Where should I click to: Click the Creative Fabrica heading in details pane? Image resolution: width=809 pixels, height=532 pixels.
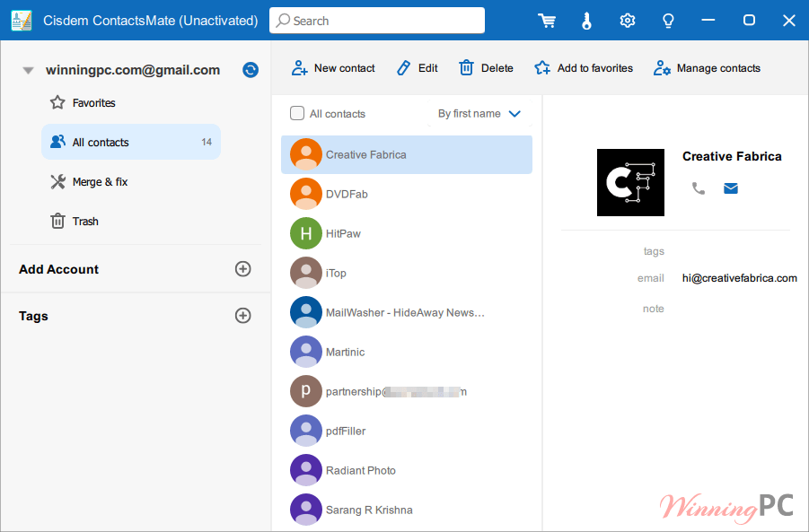[x=732, y=156]
